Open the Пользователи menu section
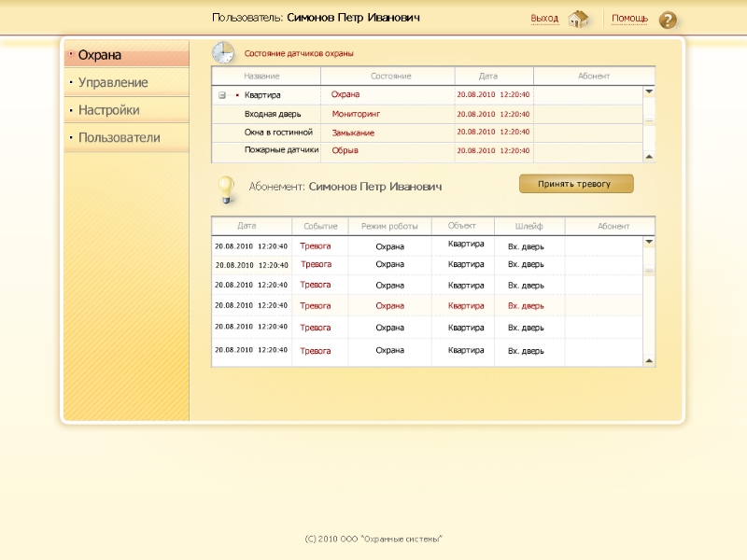This screenshot has height=560, width=747. [x=127, y=137]
